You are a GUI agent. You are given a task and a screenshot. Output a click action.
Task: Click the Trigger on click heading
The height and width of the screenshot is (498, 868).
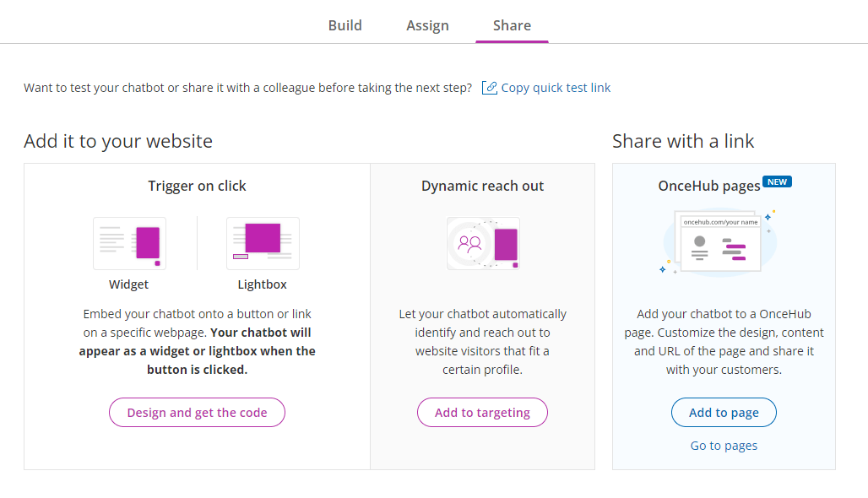pyautogui.click(x=197, y=186)
